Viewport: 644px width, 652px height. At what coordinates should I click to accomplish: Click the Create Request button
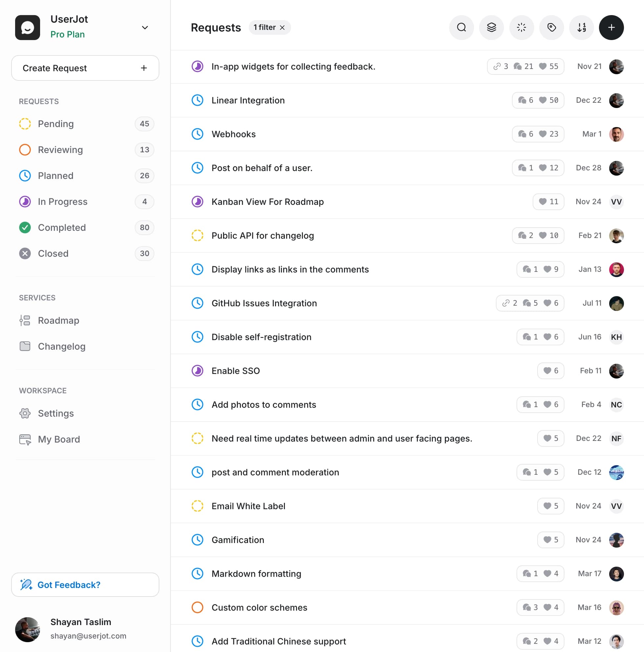click(85, 68)
